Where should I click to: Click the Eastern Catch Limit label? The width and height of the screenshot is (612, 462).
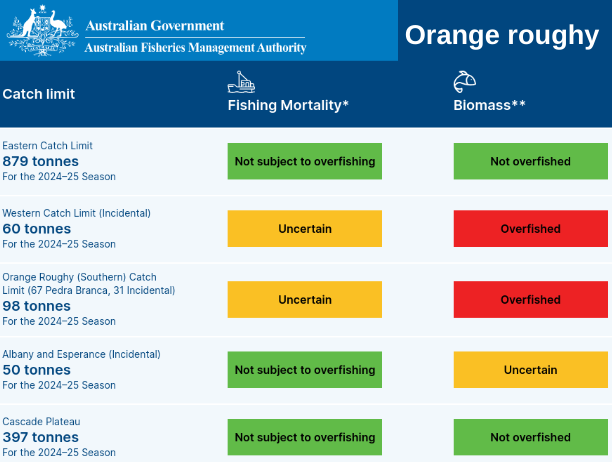pyautogui.click(x=47, y=146)
